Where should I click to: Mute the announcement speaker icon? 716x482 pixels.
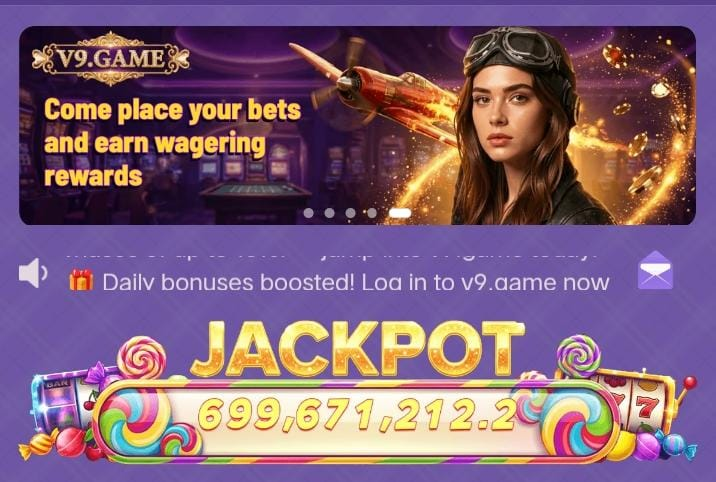[x=32, y=273]
